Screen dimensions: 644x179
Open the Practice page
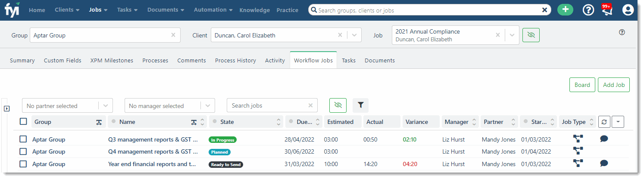pos(287,10)
